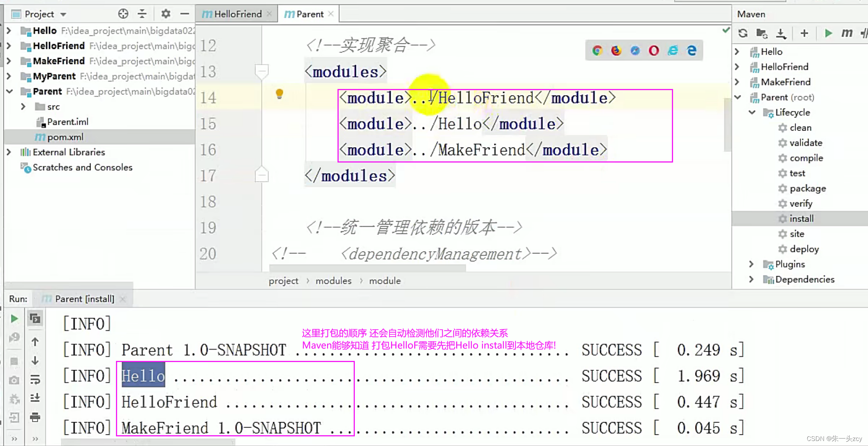This screenshot has width=868, height=446.
Task: Click the yellow light bulb intention icon
Action: point(279,94)
